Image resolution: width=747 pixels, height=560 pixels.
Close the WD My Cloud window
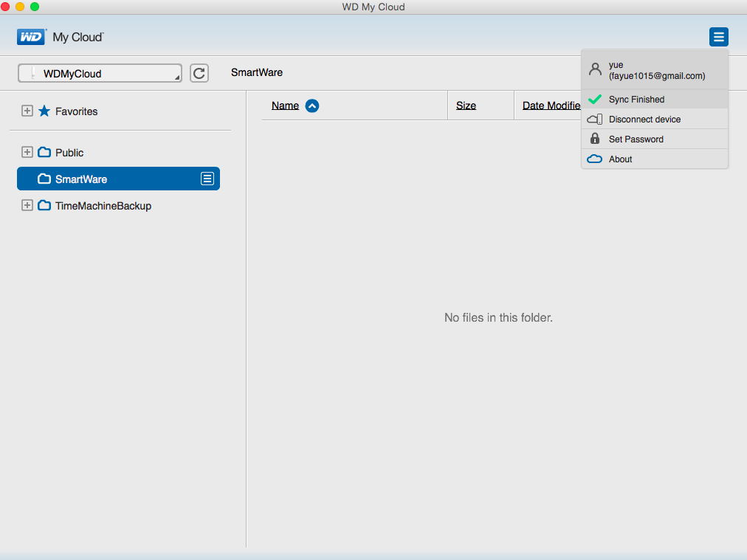[5, 7]
